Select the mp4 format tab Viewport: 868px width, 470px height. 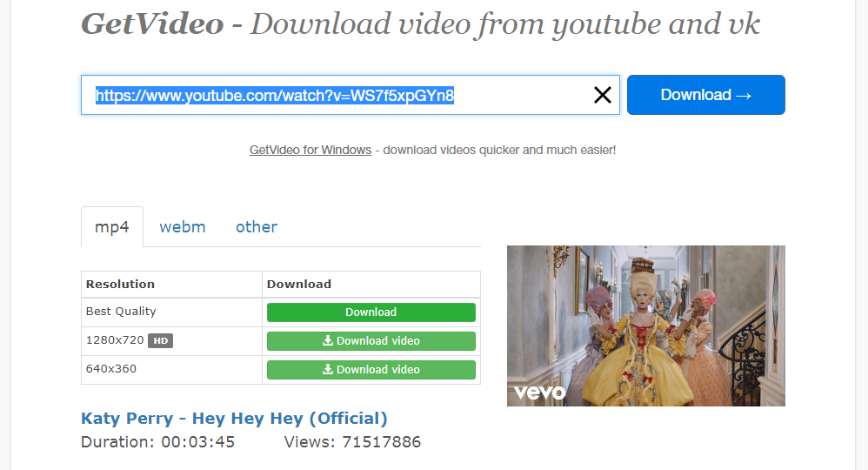click(112, 227)
